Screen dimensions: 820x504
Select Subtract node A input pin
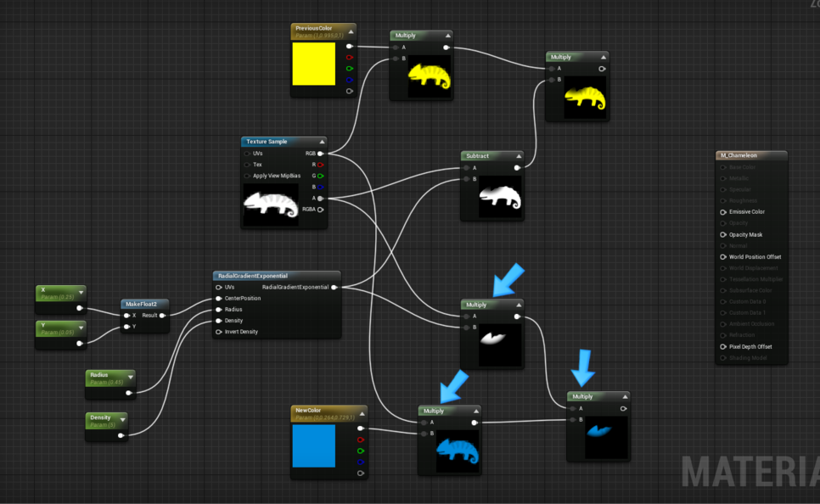pos(466,168)
